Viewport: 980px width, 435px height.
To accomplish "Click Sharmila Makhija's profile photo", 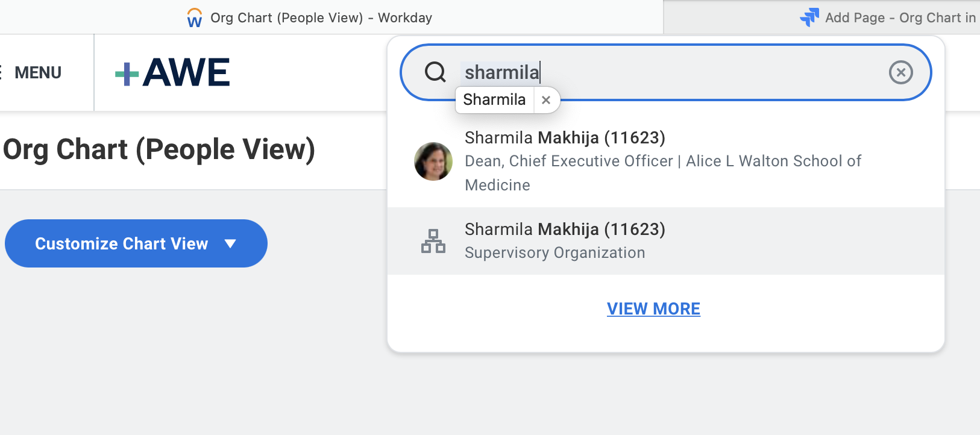I will 433,161.
